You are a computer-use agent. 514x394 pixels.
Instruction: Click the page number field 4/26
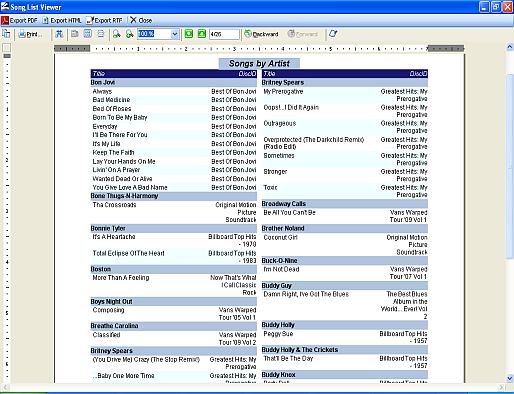[x=224, y=34]
